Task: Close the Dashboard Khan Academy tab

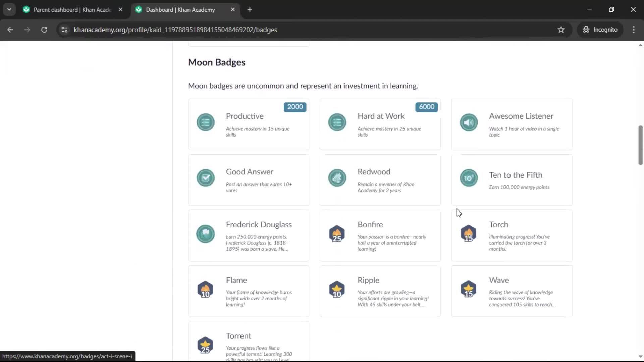Action: [x=233, y=10]
